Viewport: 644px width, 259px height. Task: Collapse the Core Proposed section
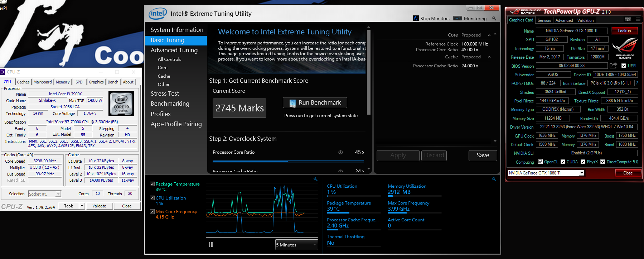click(x=489, y=35)
